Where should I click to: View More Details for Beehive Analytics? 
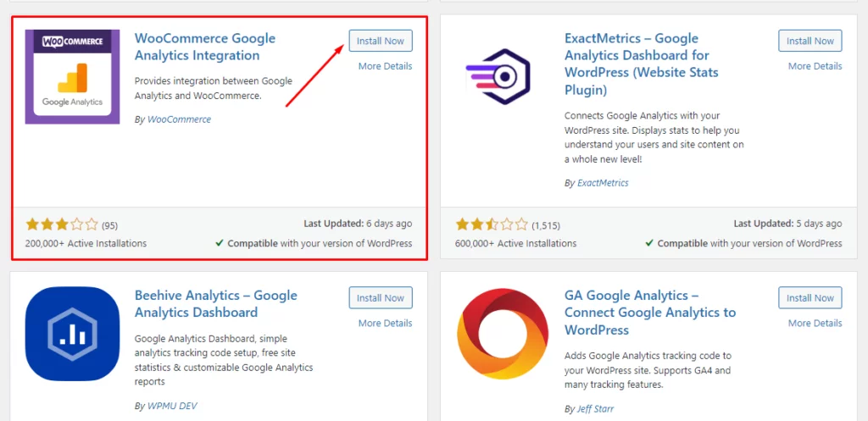385,324
